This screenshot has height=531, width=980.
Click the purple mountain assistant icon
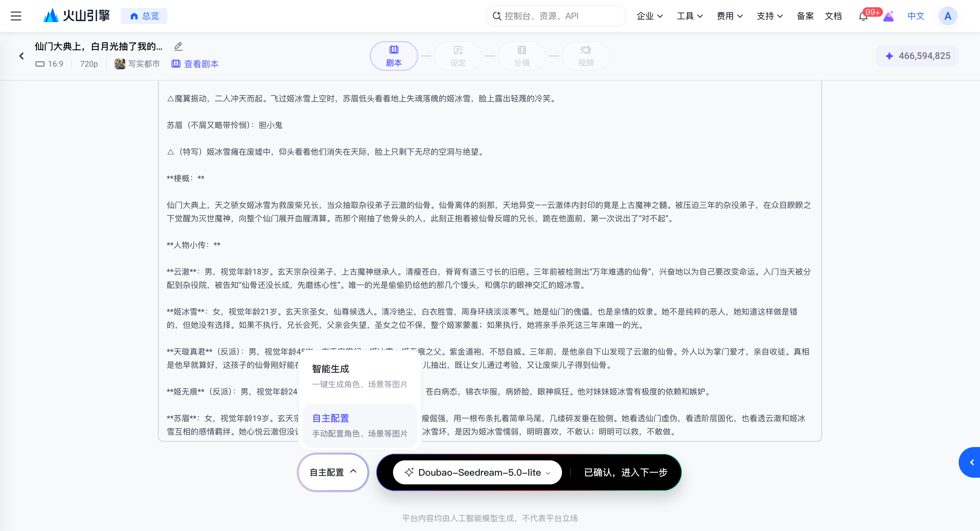point(889,16)
